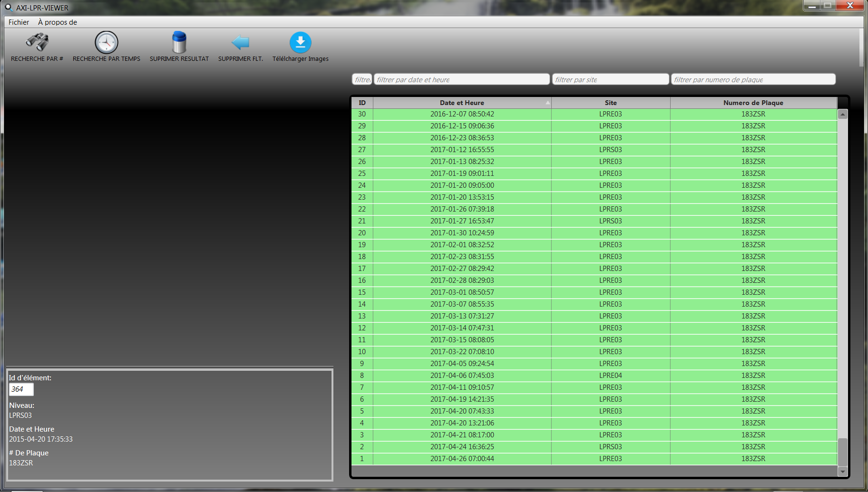Image resolution: width=868 pixels, height=492 pixels.
Task: Click ID cell 1 in the table
Action: 362,459
